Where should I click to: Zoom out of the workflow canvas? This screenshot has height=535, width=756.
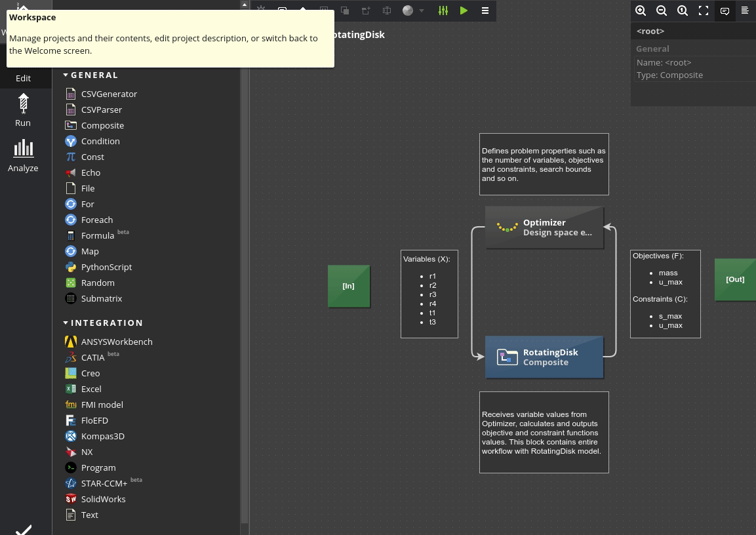(x=662, y=10)
